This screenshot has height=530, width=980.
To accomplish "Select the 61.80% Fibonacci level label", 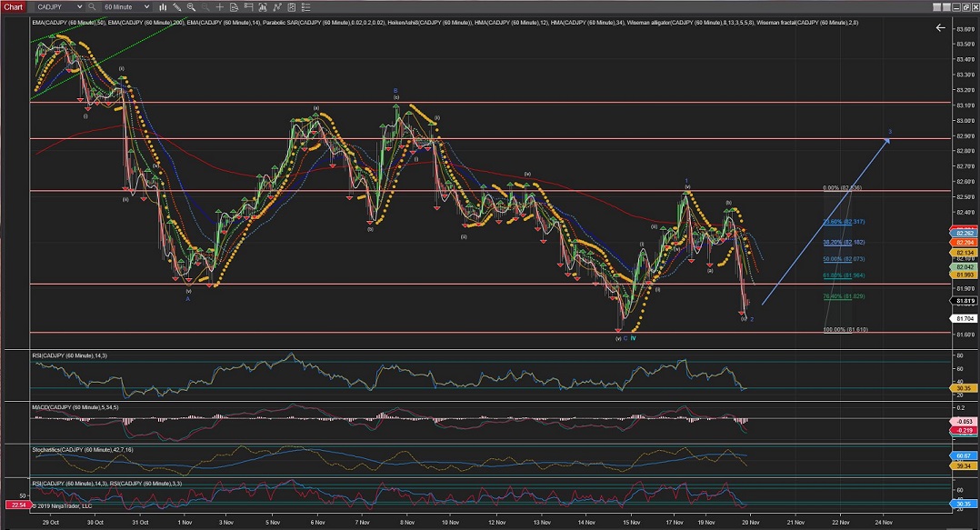I will pos(844,275).
